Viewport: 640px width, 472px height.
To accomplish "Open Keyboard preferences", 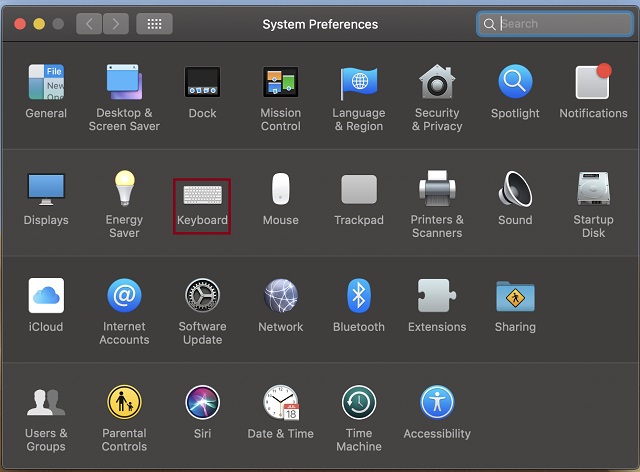I will tap(202, 205).
